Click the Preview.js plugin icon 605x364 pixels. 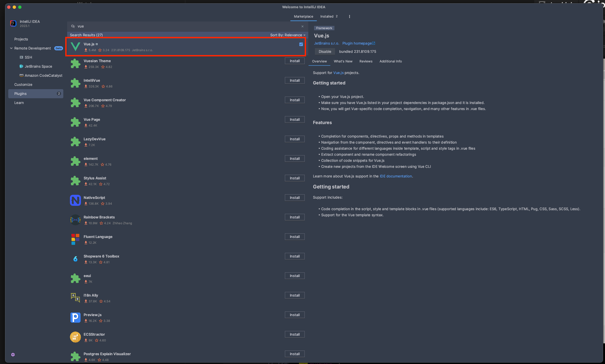(75, 318)
